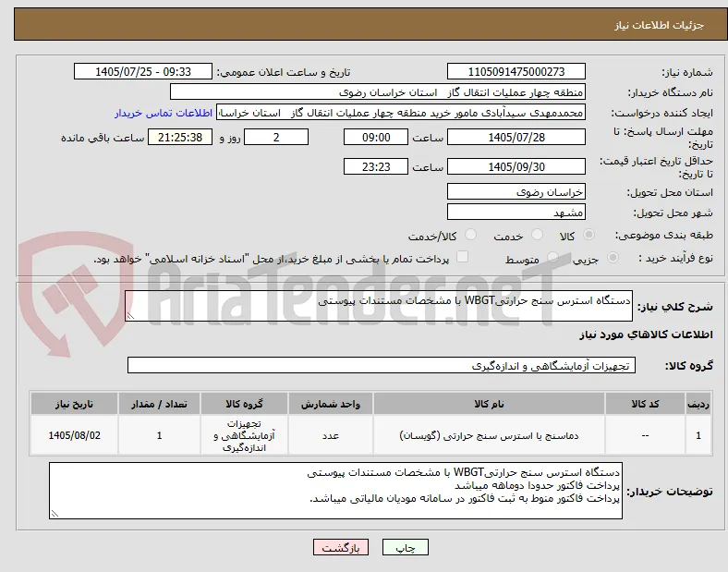
Task: Click the announcement date field 1405/07/25 - 09:33
Action: [143, 71]
